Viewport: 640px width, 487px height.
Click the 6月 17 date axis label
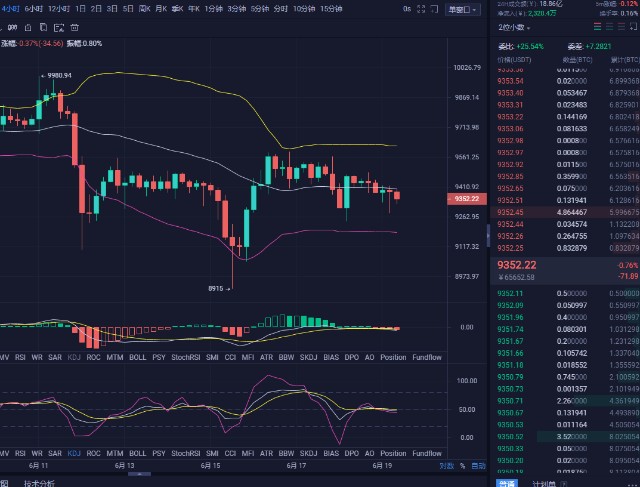296,466
